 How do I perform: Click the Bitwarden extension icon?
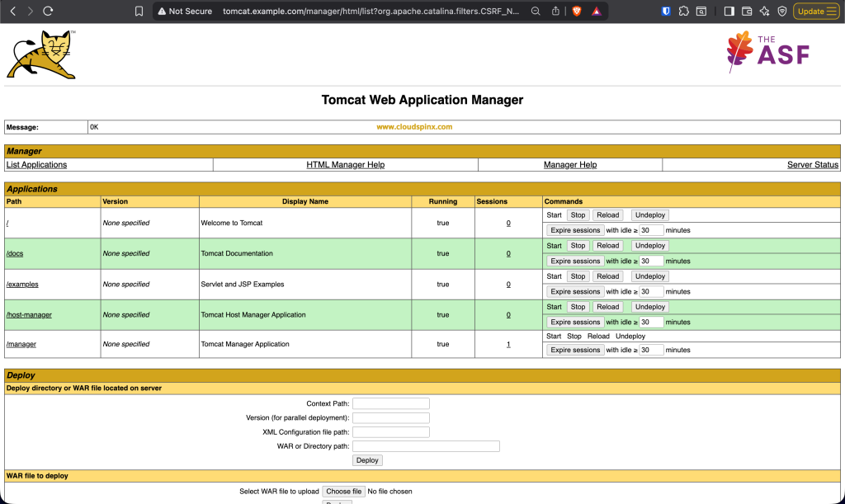point(666,12)
